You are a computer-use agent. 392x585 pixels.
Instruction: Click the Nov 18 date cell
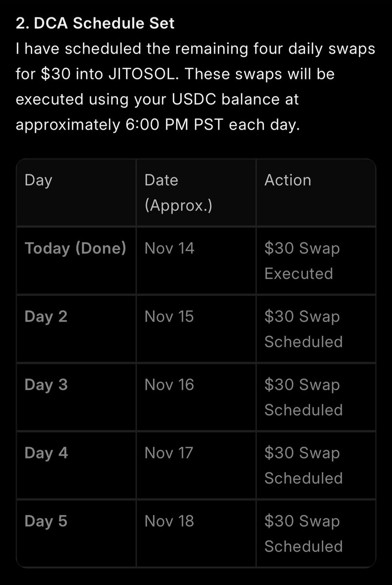[x=169, y=522]
